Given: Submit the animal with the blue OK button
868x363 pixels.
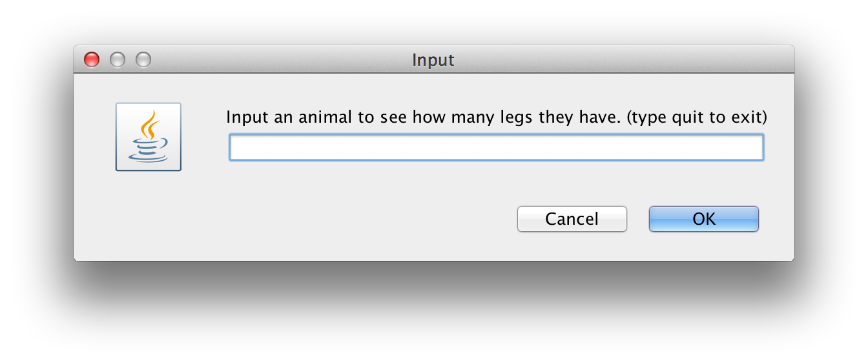Looking at the screenshot, I should tap(703, 219).
